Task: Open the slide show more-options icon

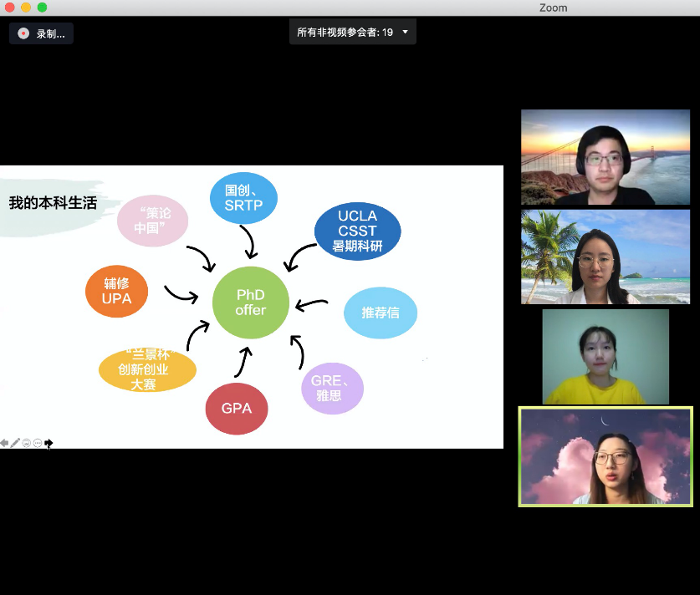Action: click(x=38, y=443)
